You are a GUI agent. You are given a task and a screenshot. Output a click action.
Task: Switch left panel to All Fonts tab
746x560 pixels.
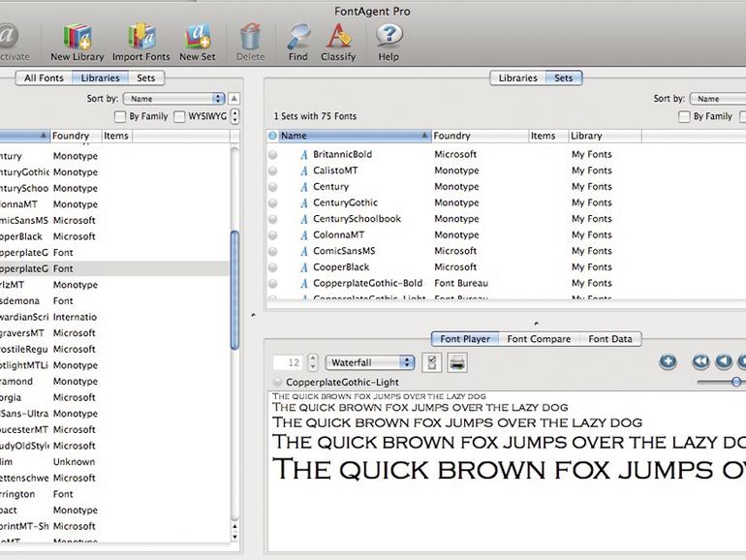pyautogui.click(x=44, y=78)
